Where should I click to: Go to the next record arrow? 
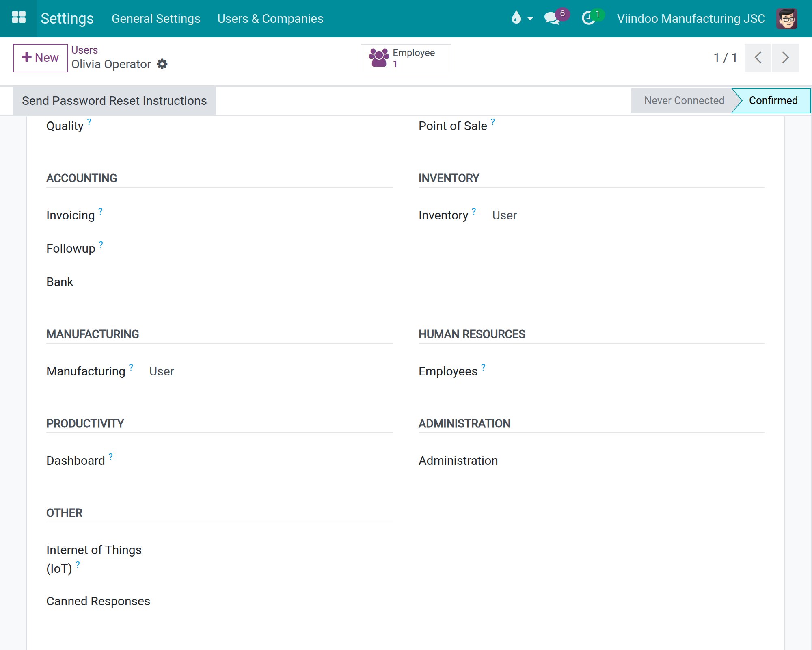786,58
